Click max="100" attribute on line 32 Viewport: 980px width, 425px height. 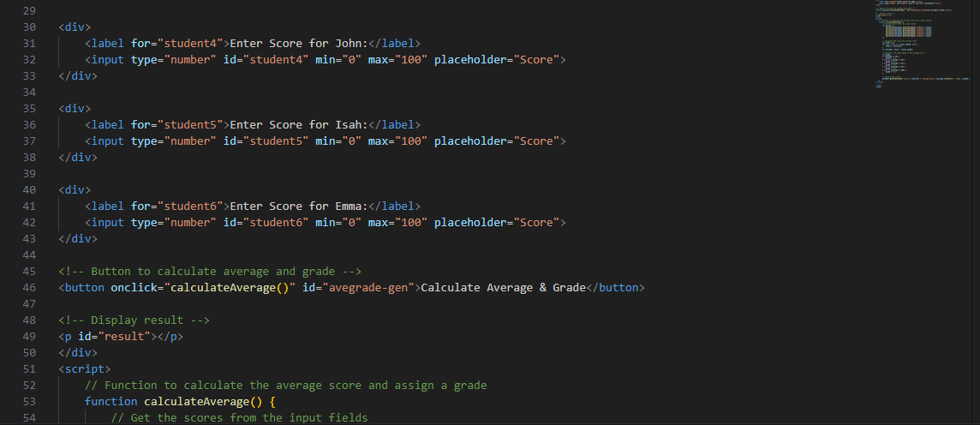coord(398,60)
